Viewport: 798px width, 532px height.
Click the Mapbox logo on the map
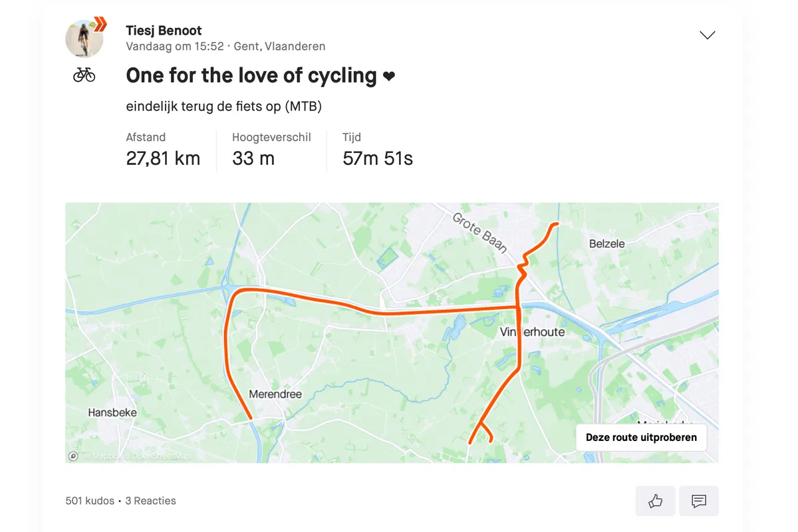73,456
